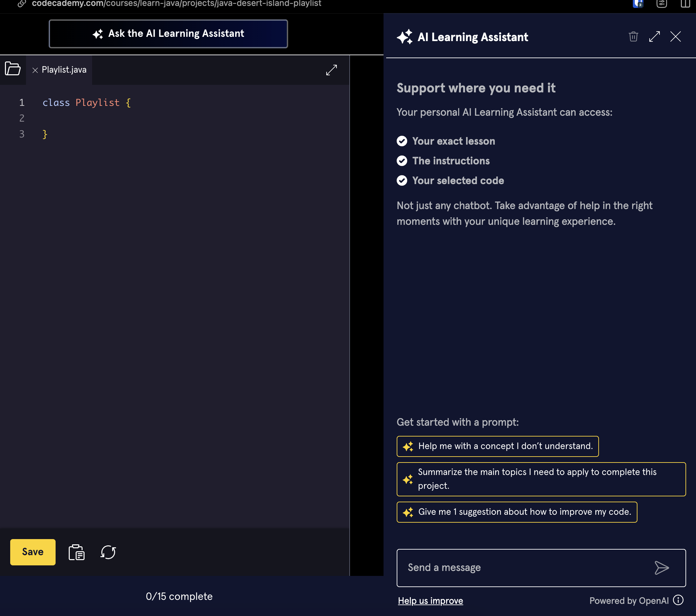696x616 pixels.
Task: Copy code to clipboard icon
Action: click(x=77, y=552)
